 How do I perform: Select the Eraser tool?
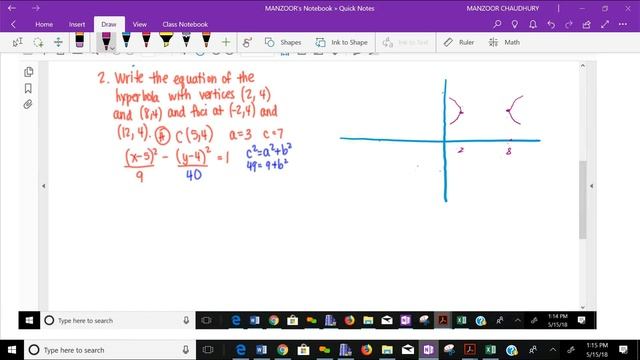point(80,40)
